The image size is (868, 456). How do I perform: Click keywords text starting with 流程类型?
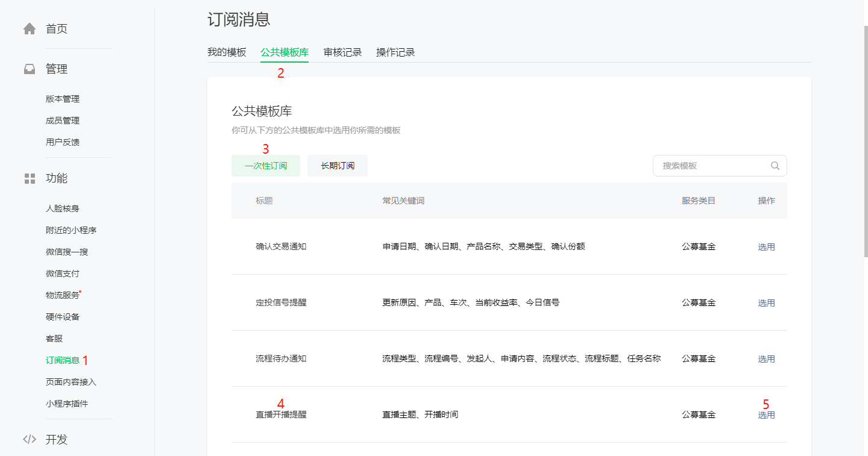click(521, 358)
